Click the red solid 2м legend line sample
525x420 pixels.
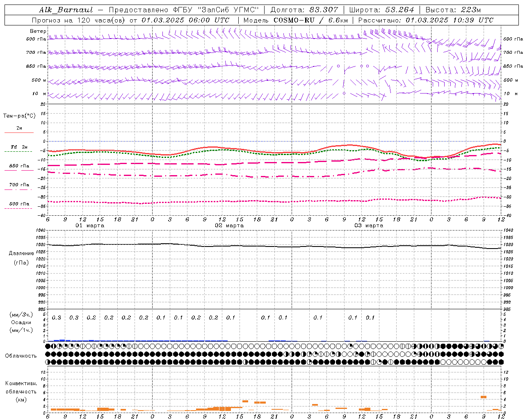[x=19, y=132]
